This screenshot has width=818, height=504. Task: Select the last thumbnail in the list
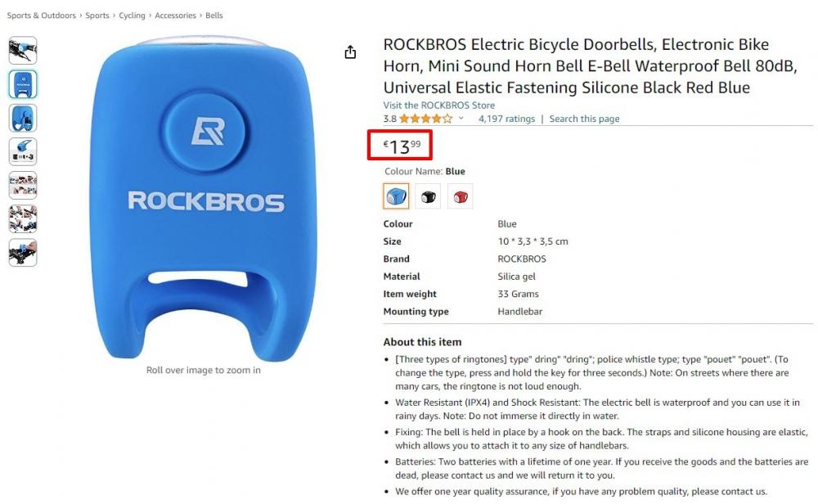[x=23, y=253]
